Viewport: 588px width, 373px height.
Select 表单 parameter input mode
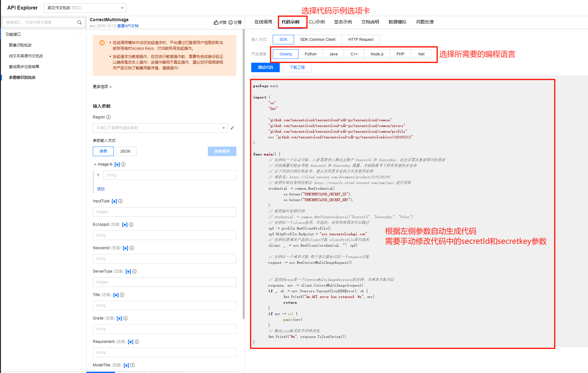pyautogui.click(x=103, y=151)
